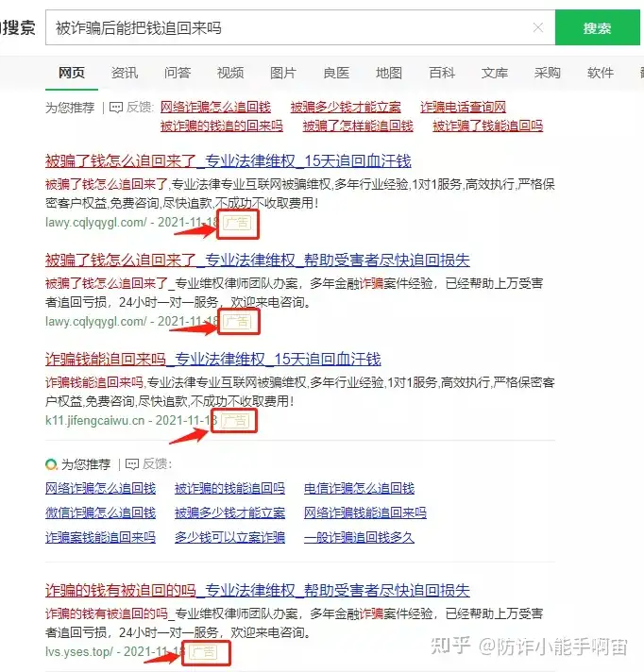
Task: Click the green 搜索 button
Action: [598, 28]
